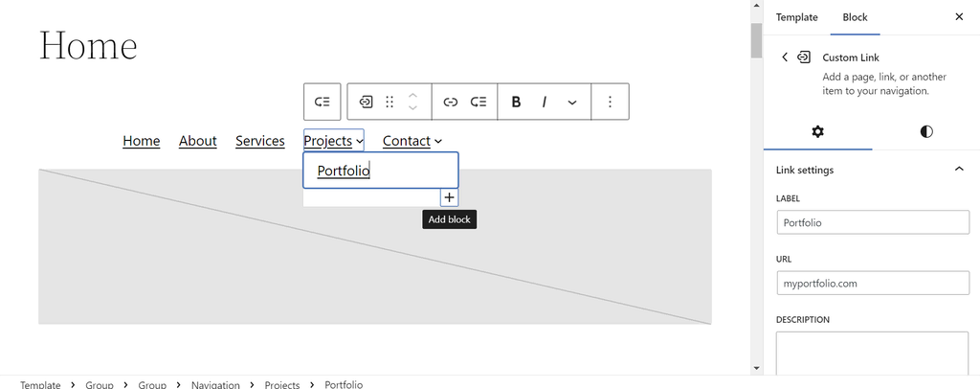Open more rich text options chevron

coord(572,102)
